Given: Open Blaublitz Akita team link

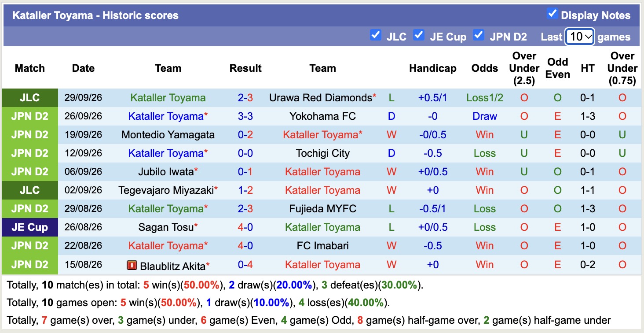Looking at the screenshot, I should tap(172, 266).
